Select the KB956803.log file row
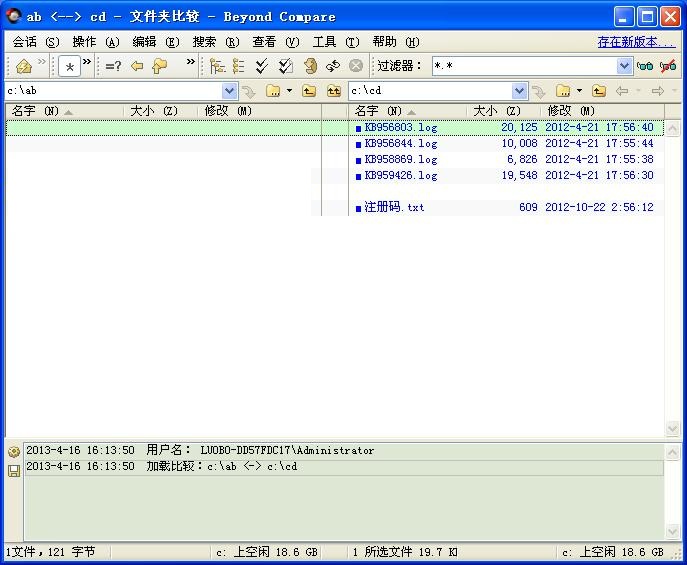 (506, 127)
